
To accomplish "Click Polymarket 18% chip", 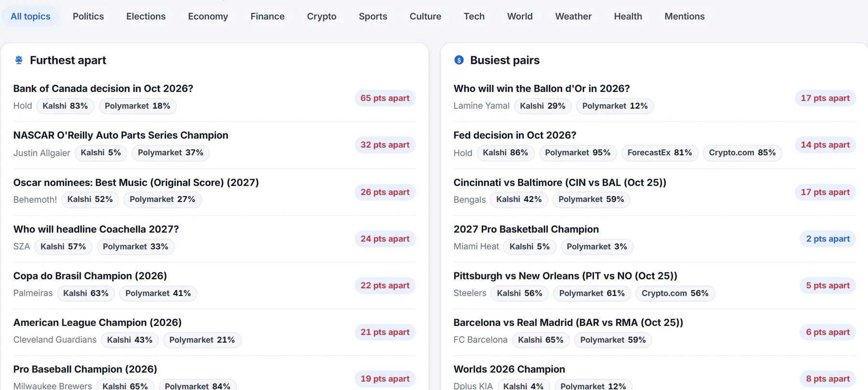I will coord(137,106).
